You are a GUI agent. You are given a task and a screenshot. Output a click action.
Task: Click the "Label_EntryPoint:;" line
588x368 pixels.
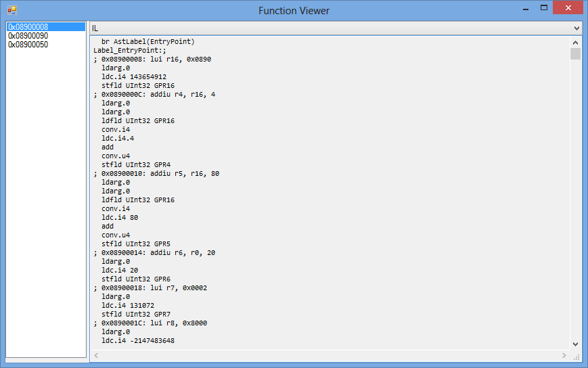pyautogui.click(x=130, y=51)
